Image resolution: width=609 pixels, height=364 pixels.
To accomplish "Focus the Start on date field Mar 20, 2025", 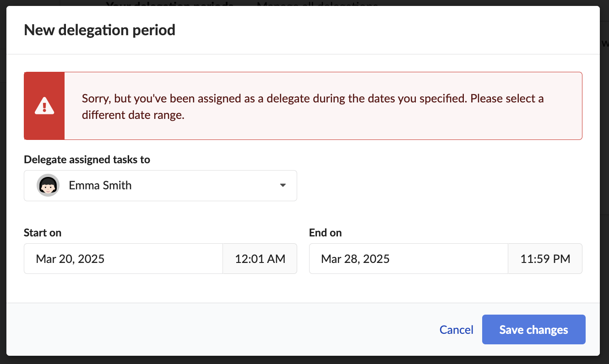I will point(123,259).
